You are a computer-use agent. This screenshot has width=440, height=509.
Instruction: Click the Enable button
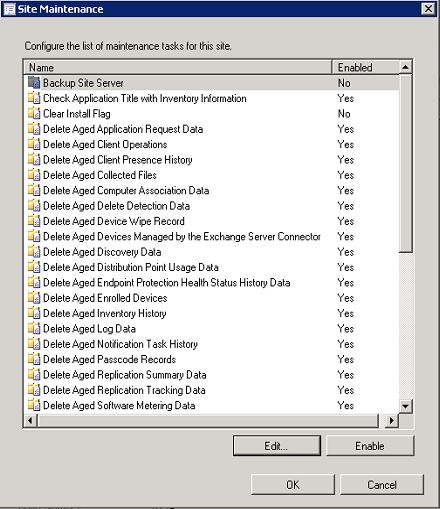click(370, 446)
